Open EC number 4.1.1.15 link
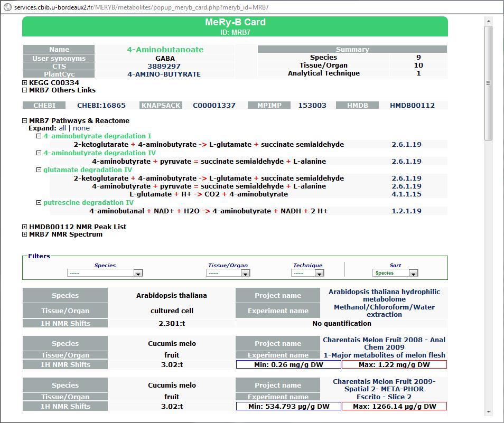 (406, 194)
